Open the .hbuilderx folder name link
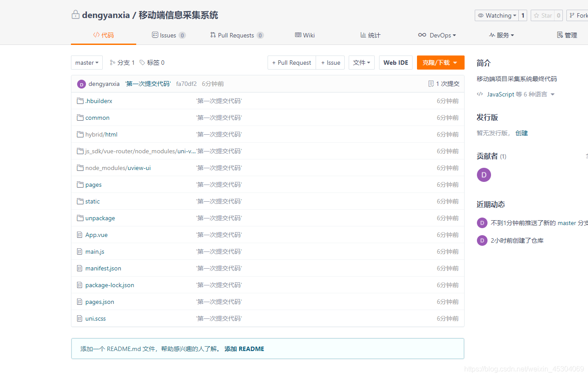 (x=99, y=101)
